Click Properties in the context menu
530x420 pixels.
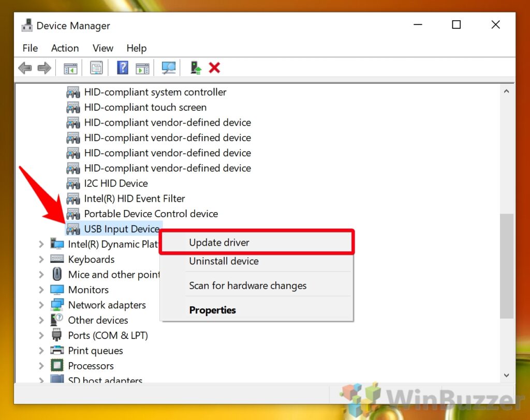point(212,310)
